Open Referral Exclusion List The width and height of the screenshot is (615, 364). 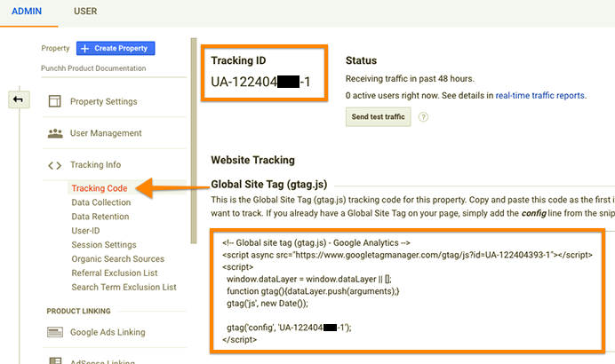pyautogui.click(x=115, y=273)
